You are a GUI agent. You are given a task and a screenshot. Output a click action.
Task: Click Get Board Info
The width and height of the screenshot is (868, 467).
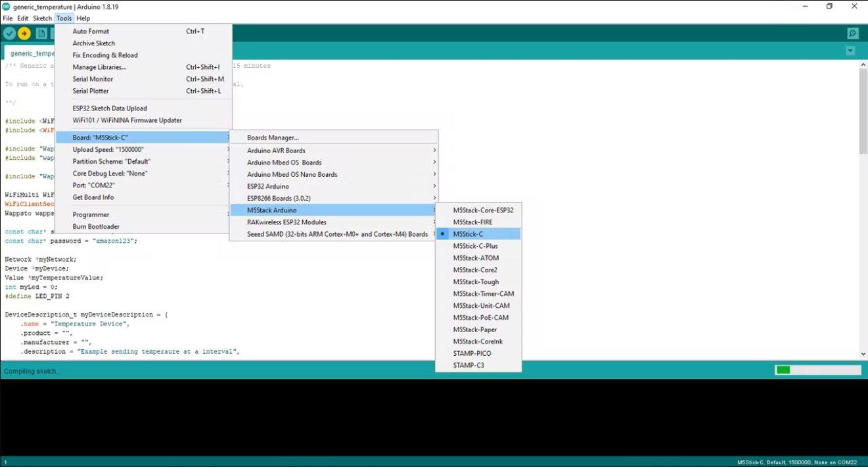[143, 197]
